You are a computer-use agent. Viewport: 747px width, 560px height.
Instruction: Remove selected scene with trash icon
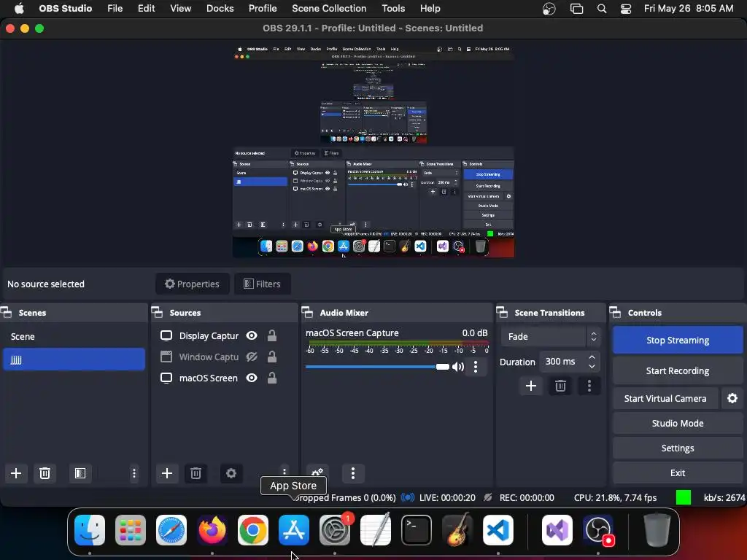(x=44, y=473)
